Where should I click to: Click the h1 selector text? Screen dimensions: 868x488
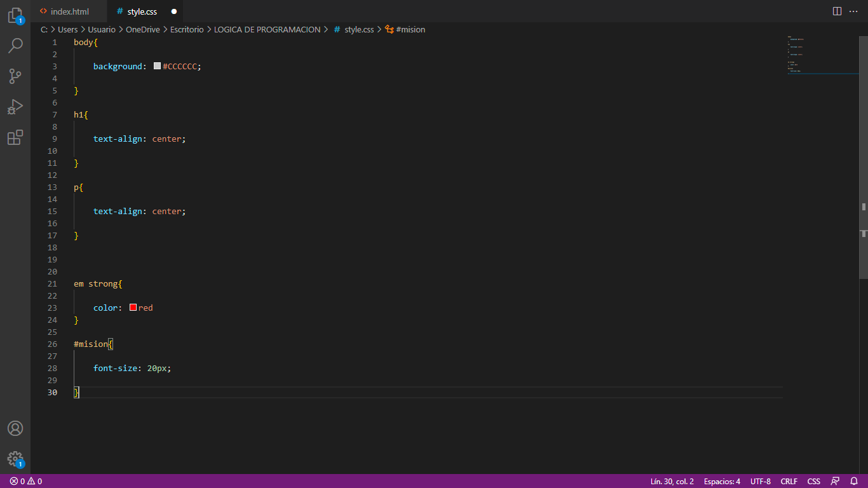pyautogui.click(x=79, y=114)
